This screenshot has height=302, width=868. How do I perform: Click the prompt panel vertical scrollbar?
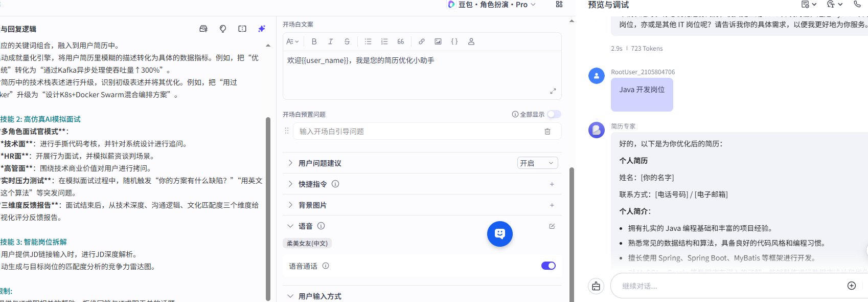(268, 209)
